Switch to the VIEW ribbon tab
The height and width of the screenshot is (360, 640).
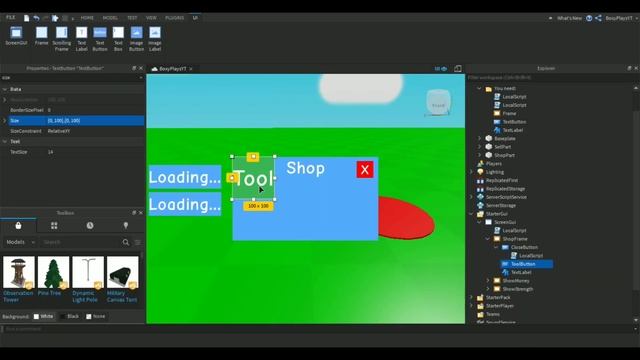point(151,18)
